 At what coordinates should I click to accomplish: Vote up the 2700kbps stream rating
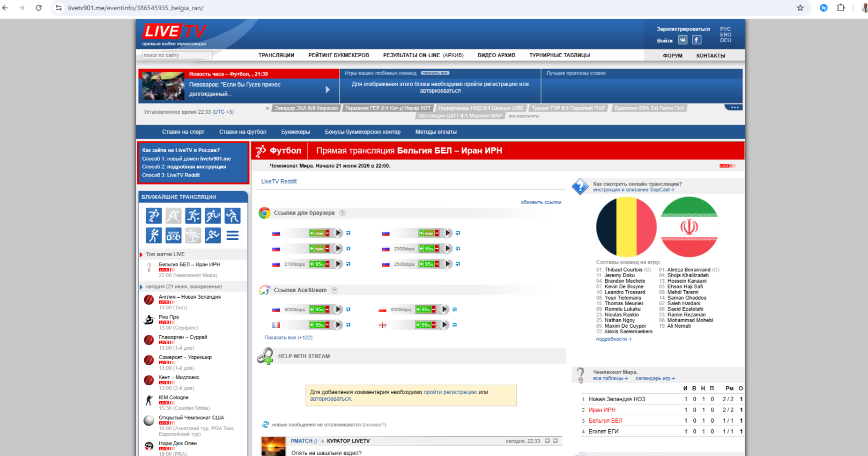[x=312, y=264]
